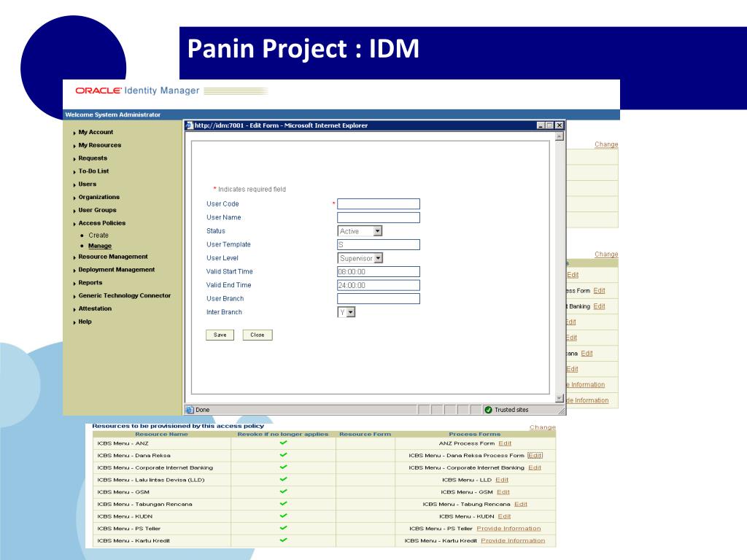Click Edit for Tabung Rencana form
The height and width of the screenshot is (560, 747).
(521, 505)
